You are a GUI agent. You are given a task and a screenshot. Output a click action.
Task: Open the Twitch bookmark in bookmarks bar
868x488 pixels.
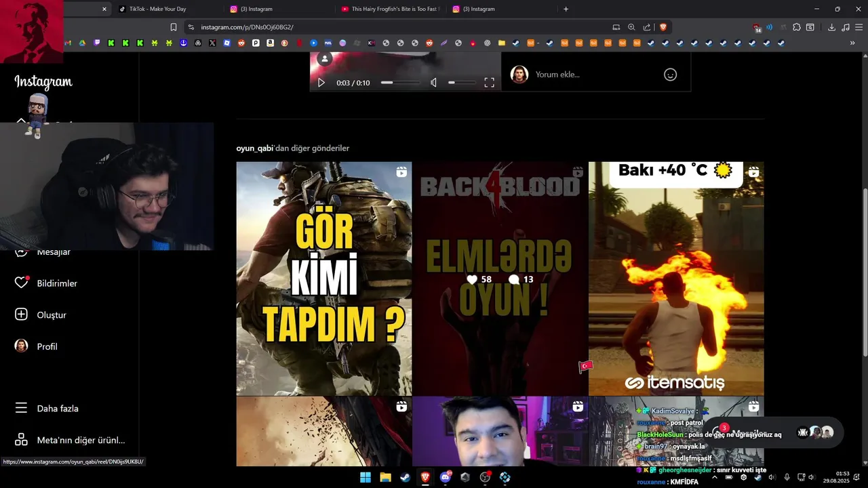97,43
